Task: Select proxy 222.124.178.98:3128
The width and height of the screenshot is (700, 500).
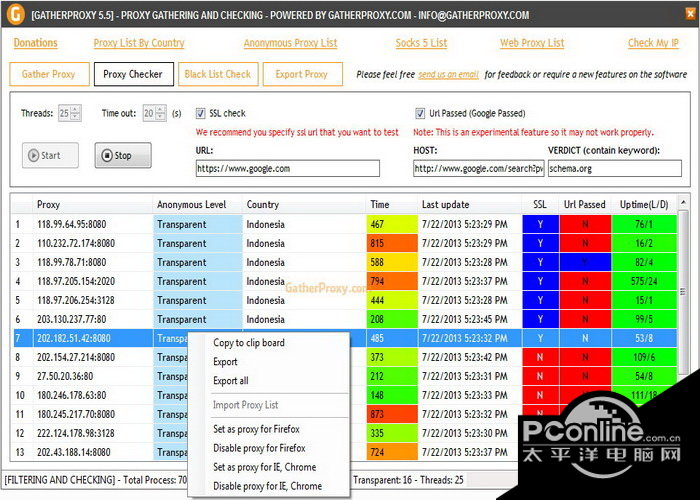Action: (x=76, y=433)
